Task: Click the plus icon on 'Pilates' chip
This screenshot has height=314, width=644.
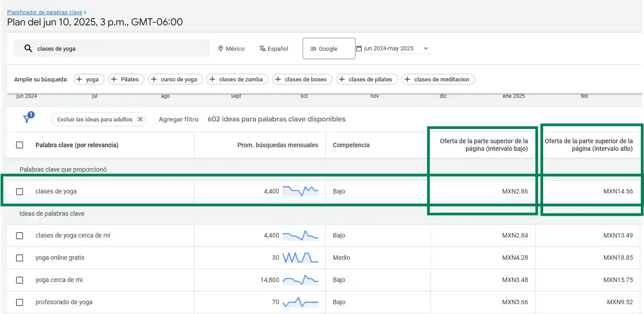Action: click(114, 79)
